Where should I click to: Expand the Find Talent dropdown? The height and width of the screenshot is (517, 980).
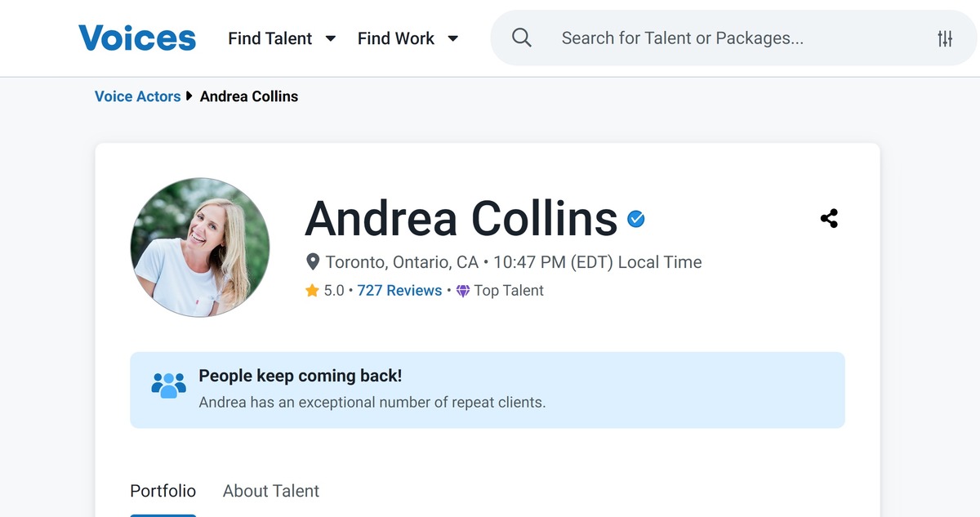(x=270, y=38)
